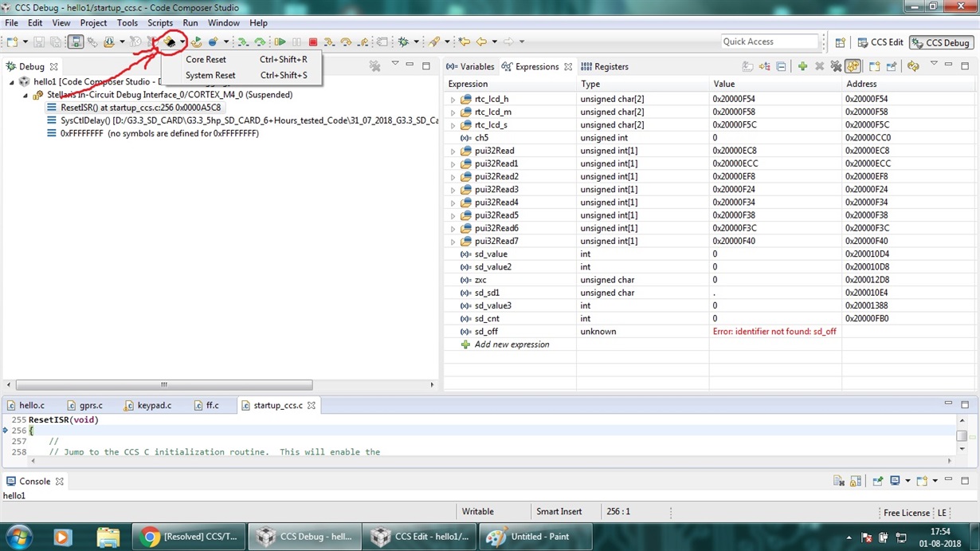Click Chrome in the Windows taskbar
This screenshot has height=551, width=980.
190,537
